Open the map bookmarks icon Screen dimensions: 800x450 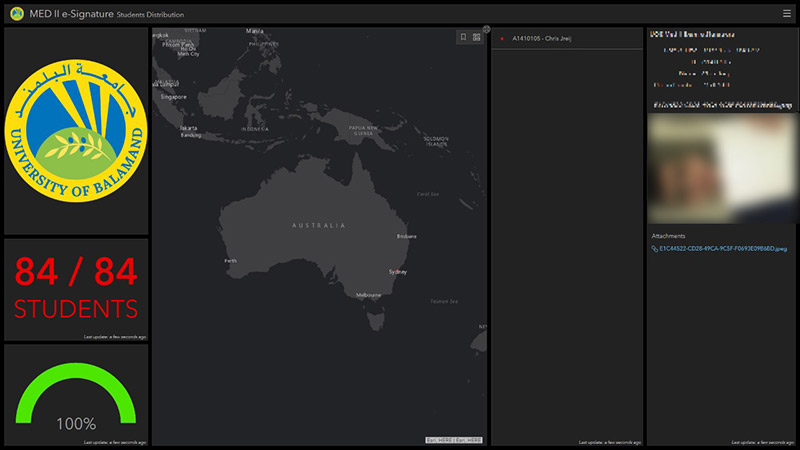463,37
